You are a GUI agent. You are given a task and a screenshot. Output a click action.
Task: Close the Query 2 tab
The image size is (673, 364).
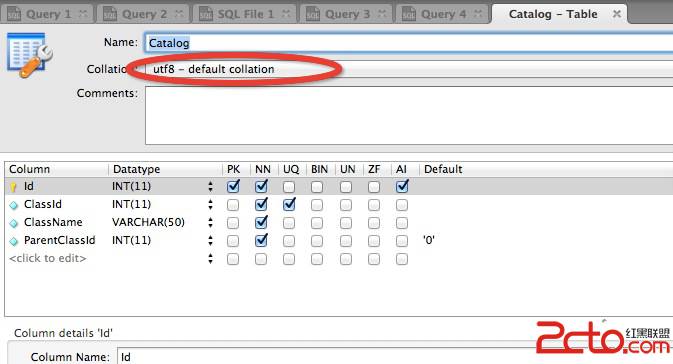pyautogui.click(x=179, y=14)
